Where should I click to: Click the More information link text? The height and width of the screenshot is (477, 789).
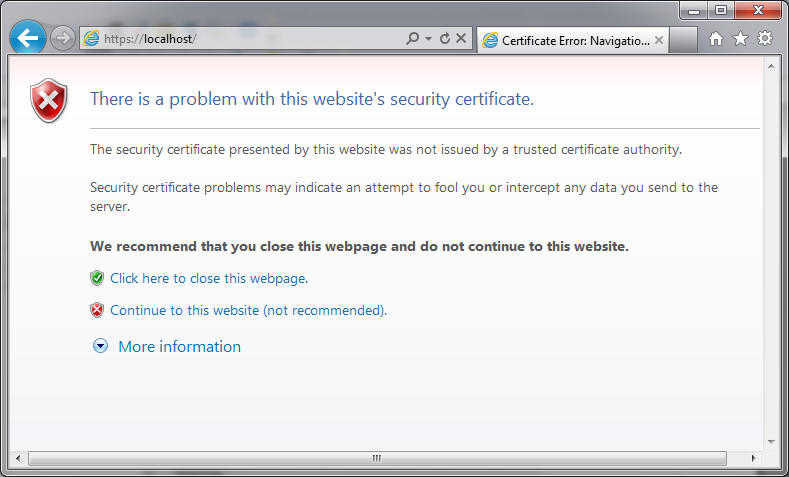(x=180, y=346)
